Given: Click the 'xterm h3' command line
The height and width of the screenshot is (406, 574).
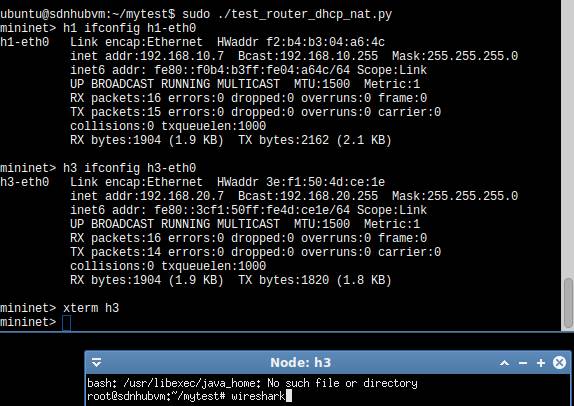Looking at the screenshot, I should 91,308.
